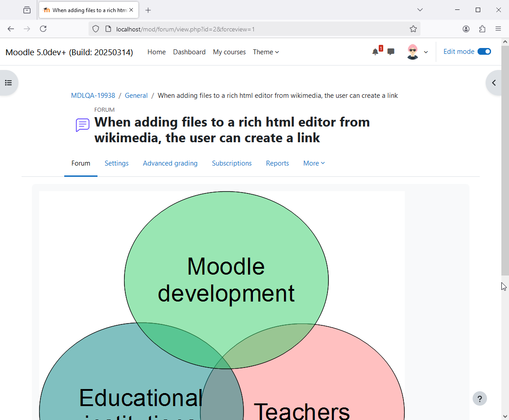The height and width of the screenshot is (420, 509).
Task: Open Firefox account menu
Action: coord(466,29)
